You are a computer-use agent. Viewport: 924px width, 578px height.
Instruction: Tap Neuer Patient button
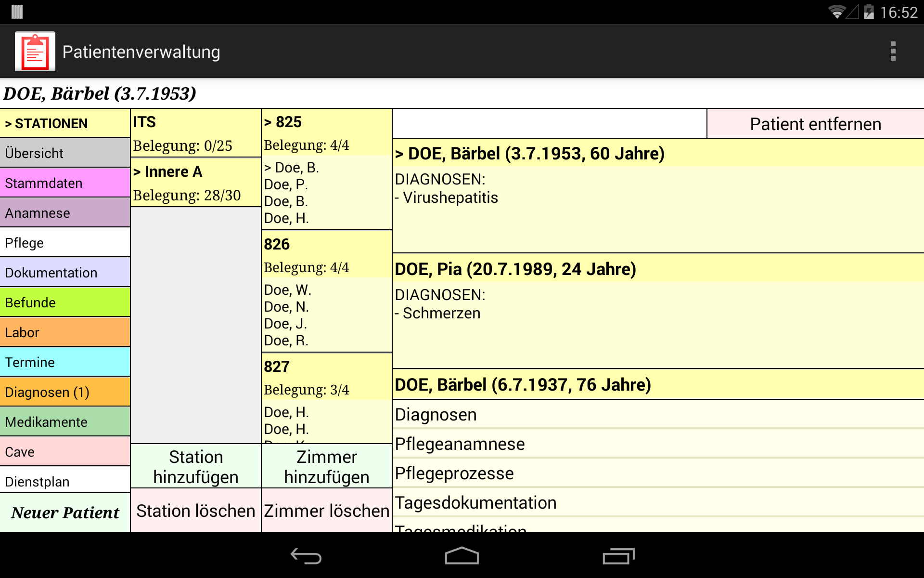click(x=65, y=512)
